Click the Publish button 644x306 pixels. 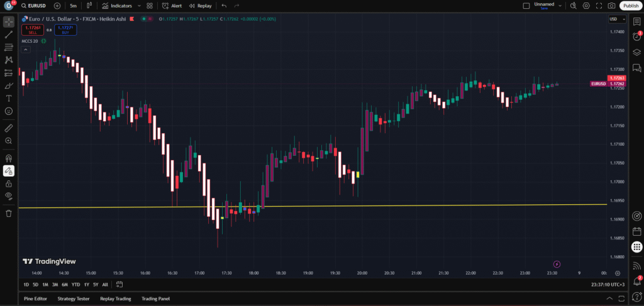click(x=630, y=6)
